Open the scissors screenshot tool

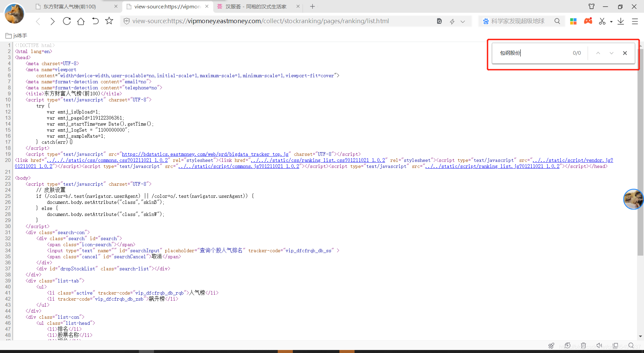tap(602, 21)
